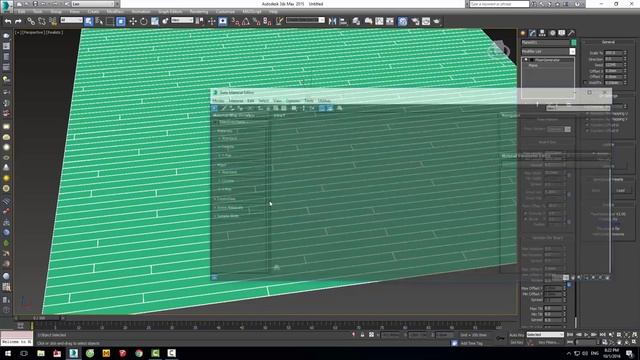Click the Seed value field
This screenshot has width=640, height=360.
coord(613,64)
